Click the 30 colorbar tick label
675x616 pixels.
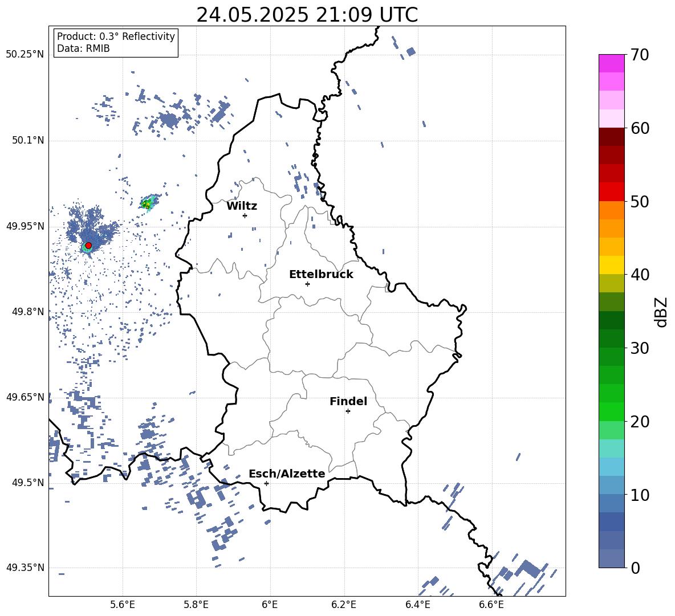point(640,348)
